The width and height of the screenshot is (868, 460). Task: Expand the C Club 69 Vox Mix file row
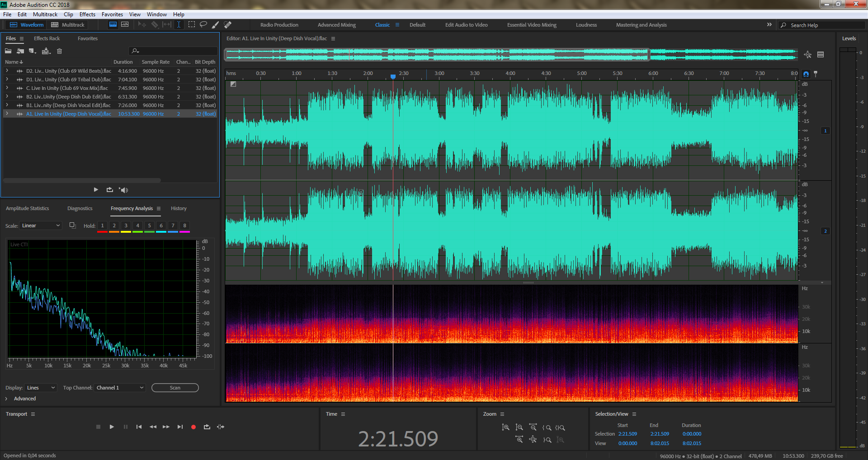[7, 88]
